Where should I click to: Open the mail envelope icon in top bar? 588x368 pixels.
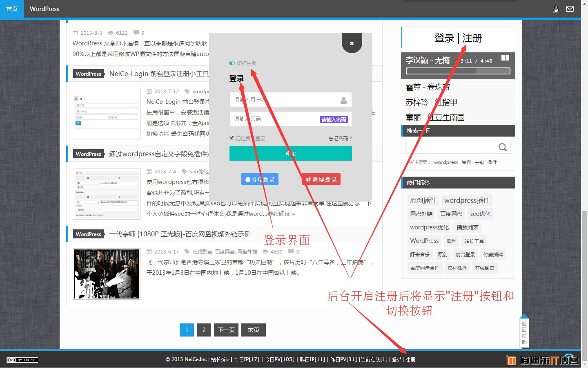[570, 9]
